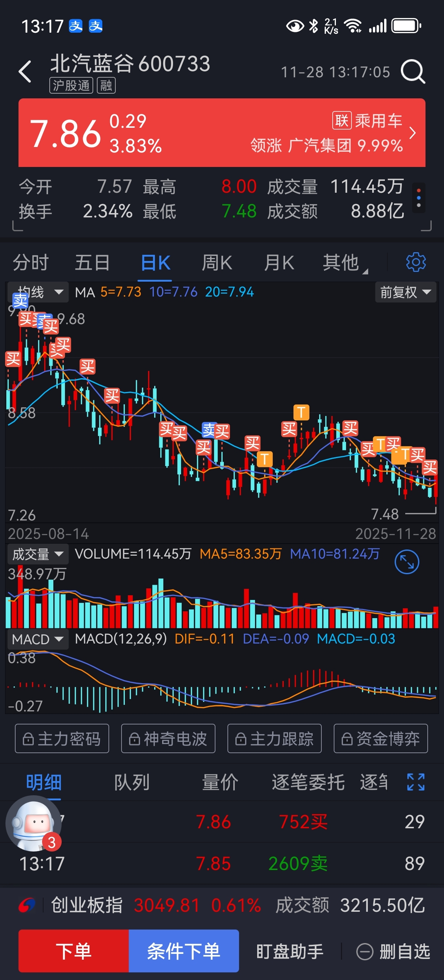
Task: Open the 均线 indicator dropdown
Action: [x=38, y=292]
